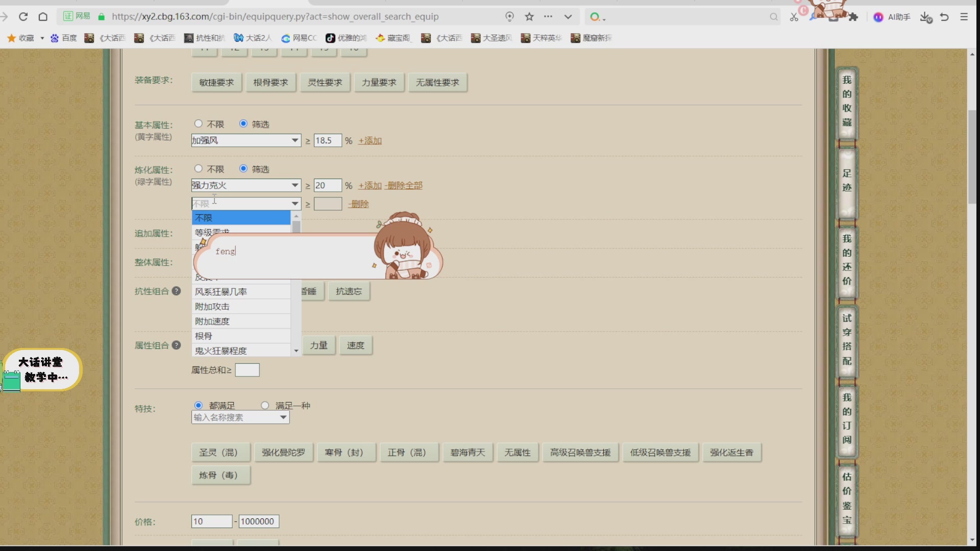
Task: Select the 抗遗忘 resistance button
Action: click(349, 291)
